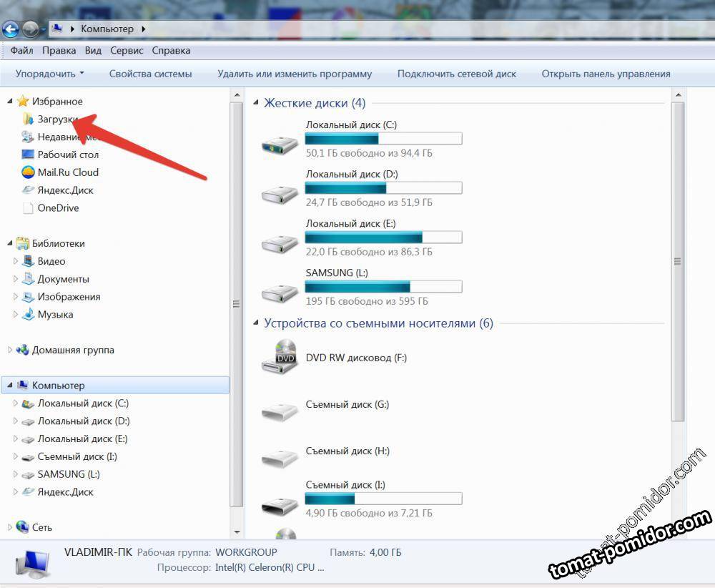This screenshot has width=715, height=588.
Task: Click Свойства системы toolbar button
Action: click(x=150, y=74)
